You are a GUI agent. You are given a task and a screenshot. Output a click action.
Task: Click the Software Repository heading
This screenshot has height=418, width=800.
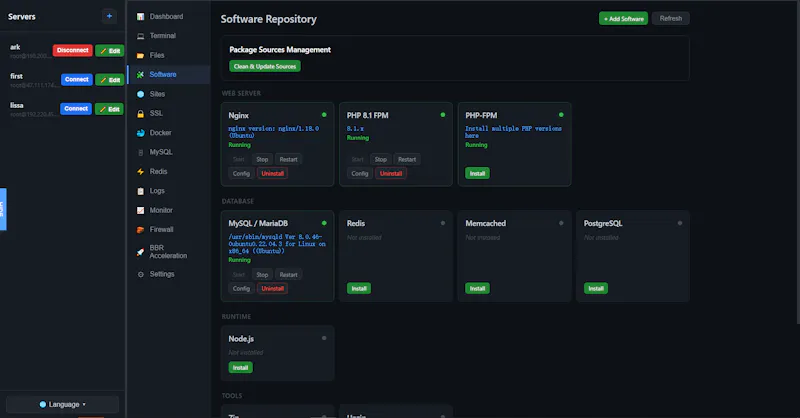[x=268, y=19]
